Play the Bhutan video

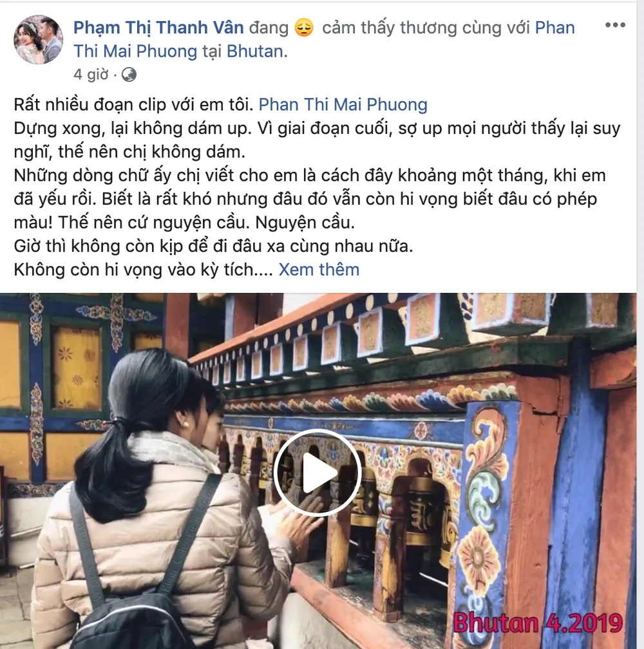[x=318, y=473]
